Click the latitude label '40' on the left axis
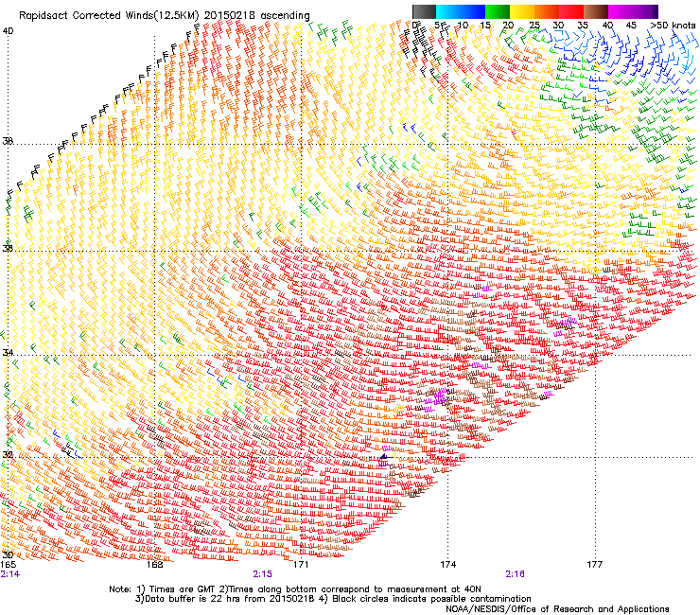This screenshot has height=615, width=700. tap(8, 31)
